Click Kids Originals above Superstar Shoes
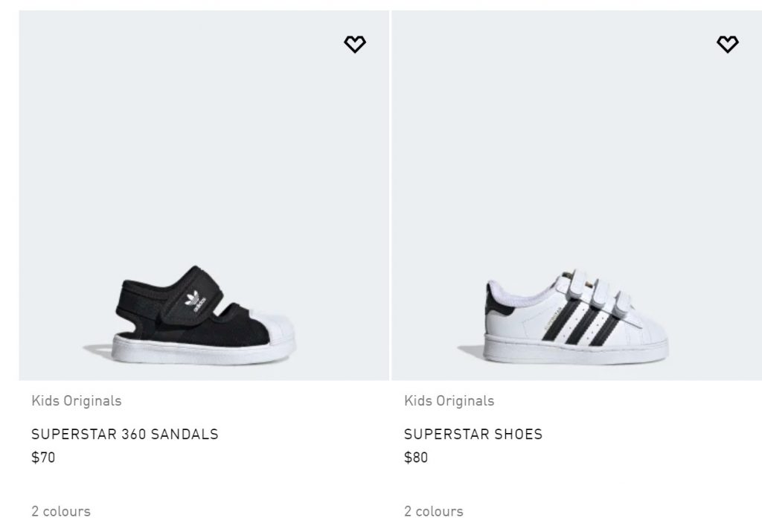This screenshot has height=532, width=762. 449,401
